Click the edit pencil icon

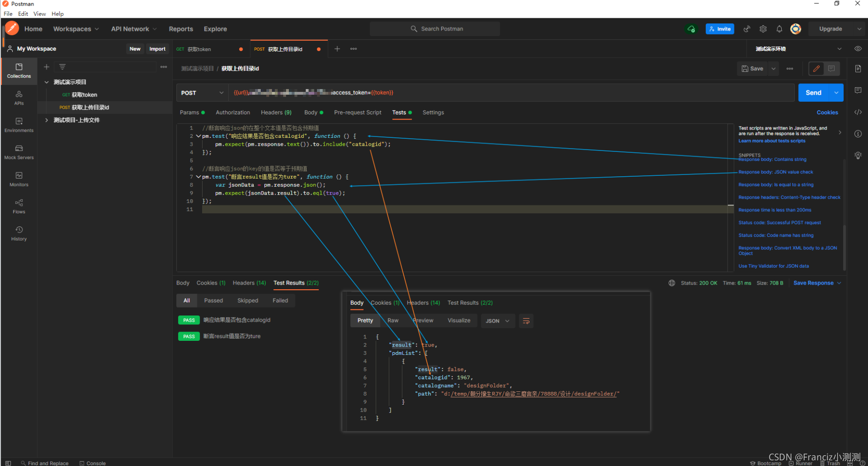(816, 68)
